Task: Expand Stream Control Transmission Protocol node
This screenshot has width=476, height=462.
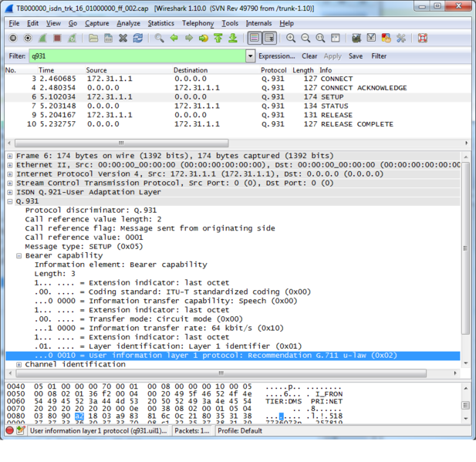Action: click(10, 184)
